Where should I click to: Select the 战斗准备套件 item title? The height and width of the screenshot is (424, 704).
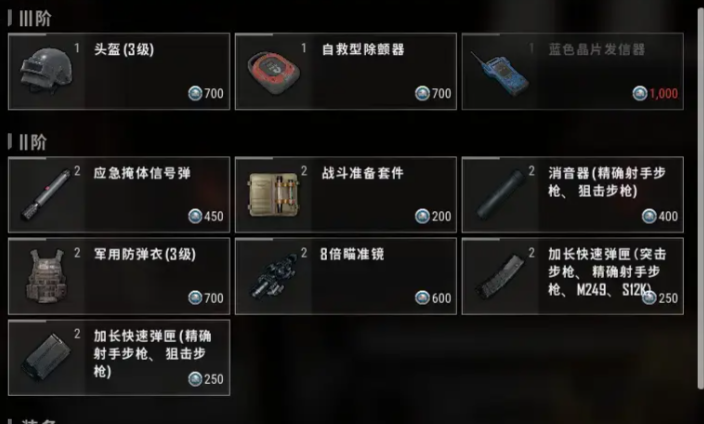click(x=362, y=173)
